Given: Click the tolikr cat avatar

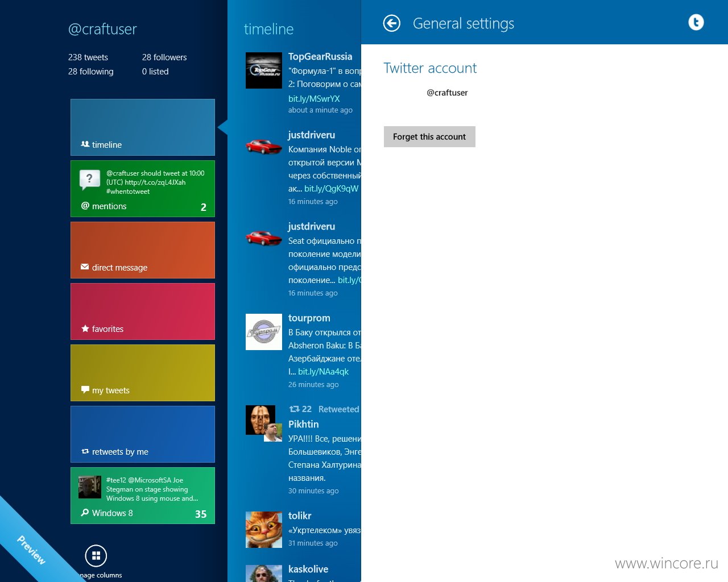Looking at the screenshot, I should (x=264, y=530).
